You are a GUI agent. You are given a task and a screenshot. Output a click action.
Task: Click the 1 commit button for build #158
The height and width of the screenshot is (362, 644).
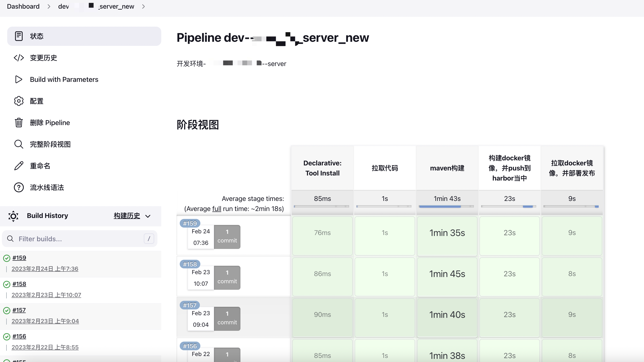(x=227, y=278)
